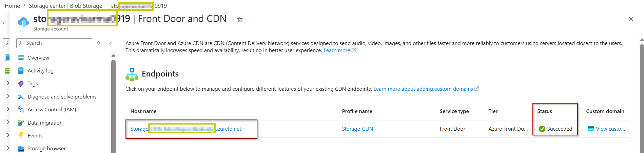Click the favorite star icon
The height and width of the screenshot is (153, 644).
click(x=240, y=19)
